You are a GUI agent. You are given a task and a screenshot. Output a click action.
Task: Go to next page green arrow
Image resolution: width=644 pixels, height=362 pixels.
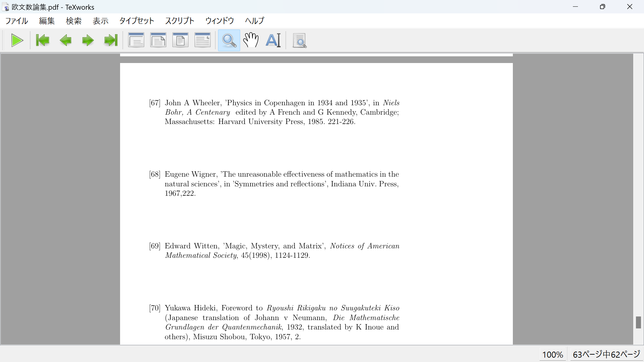tap(88, 41)
